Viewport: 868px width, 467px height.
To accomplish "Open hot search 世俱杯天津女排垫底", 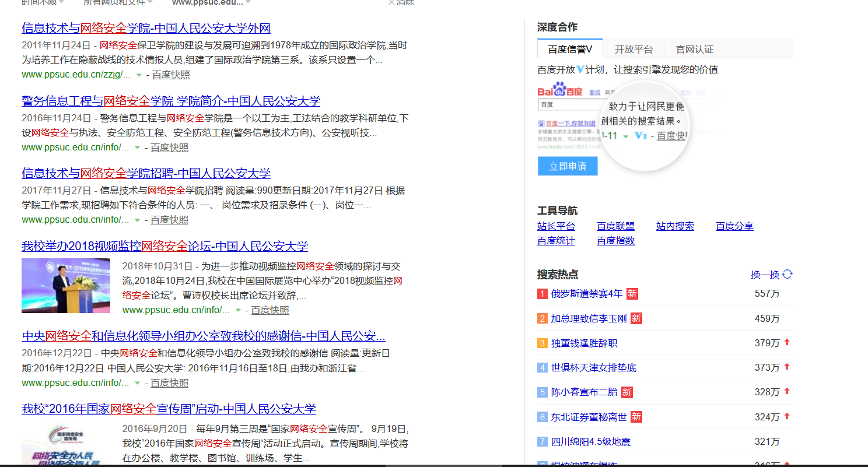I will coord(594,367).
